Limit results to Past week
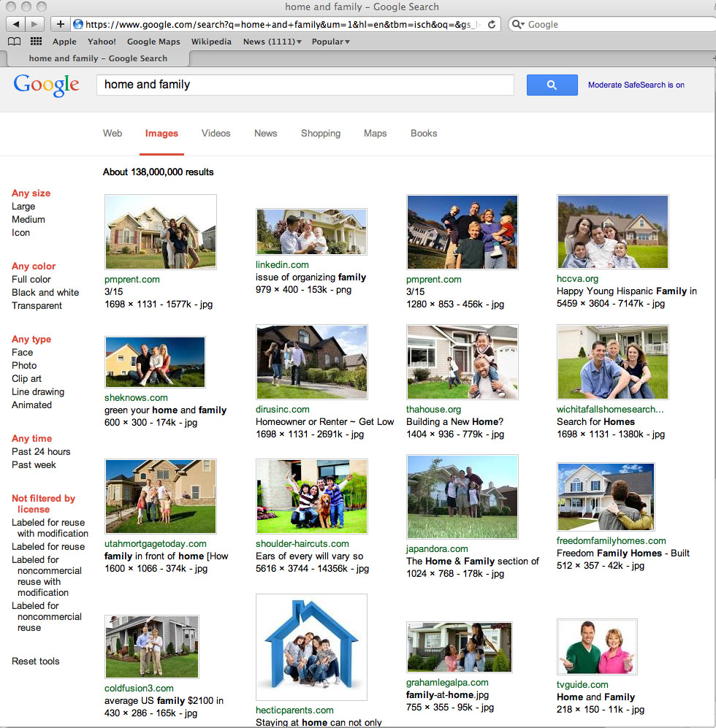 [x=34, y=464]
